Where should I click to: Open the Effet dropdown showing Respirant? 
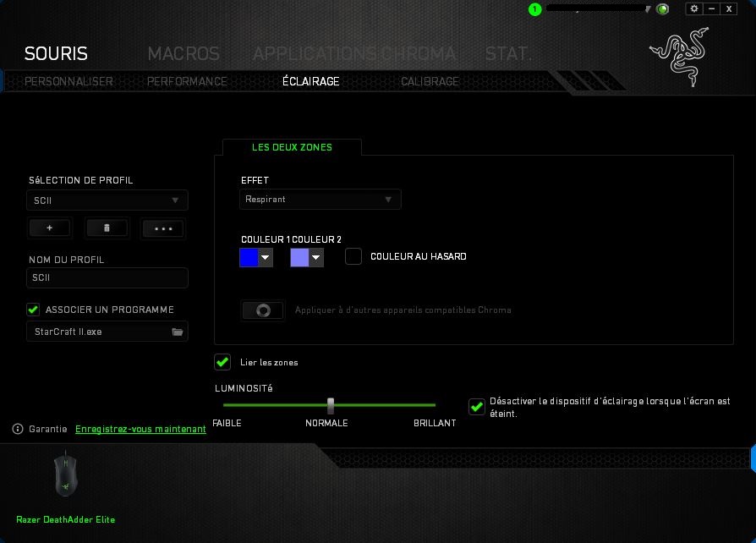(x=320, y=199)
